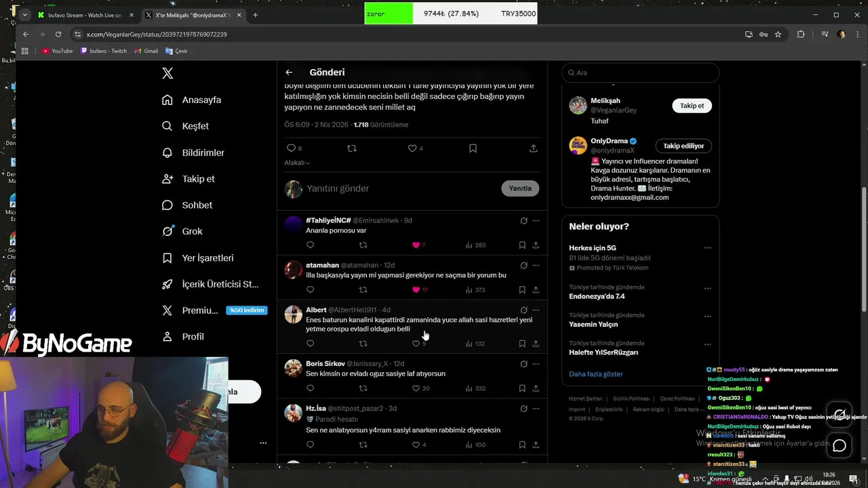The height and width of the screenshot is (488, 868).
Task: Open Herkes için 5G promoted trend
Action: (x=593, y=248)
